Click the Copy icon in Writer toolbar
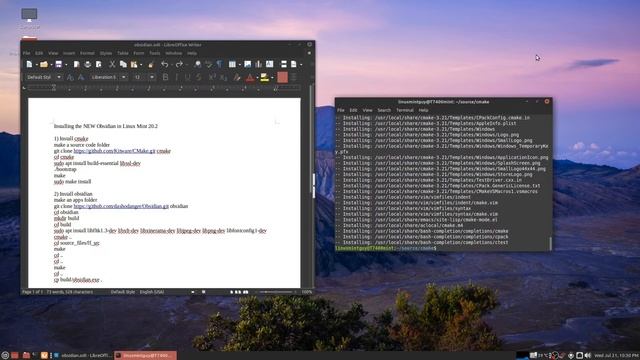 coord(123,64)
